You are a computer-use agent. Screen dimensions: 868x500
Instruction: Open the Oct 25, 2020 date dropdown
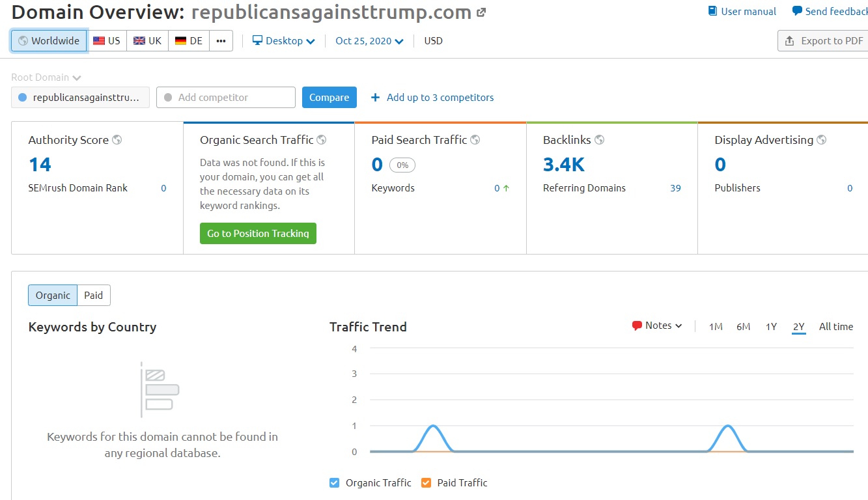369,40
